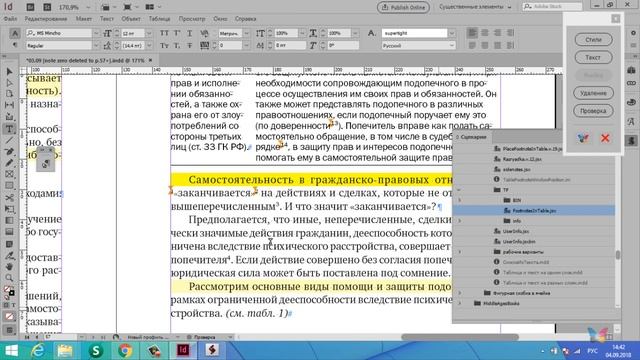Click red X icon in script dialog
The image size is (640, 360).
tap(605, 138)
